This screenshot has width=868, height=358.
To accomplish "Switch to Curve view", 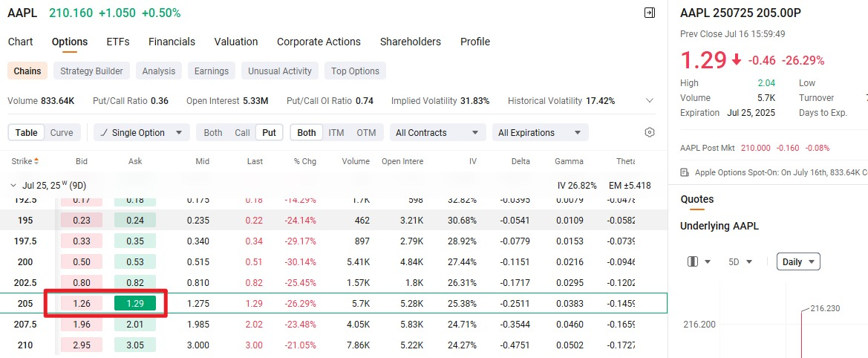I will [x=62, y=133].
